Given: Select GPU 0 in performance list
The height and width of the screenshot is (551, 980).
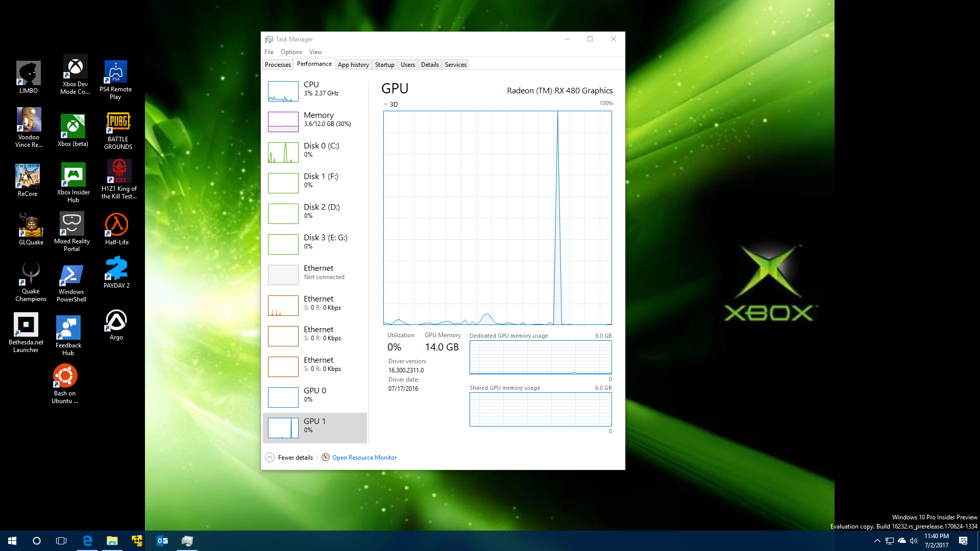Looking at the screenshot, I should pyautogui.click(x=315, y=397).
